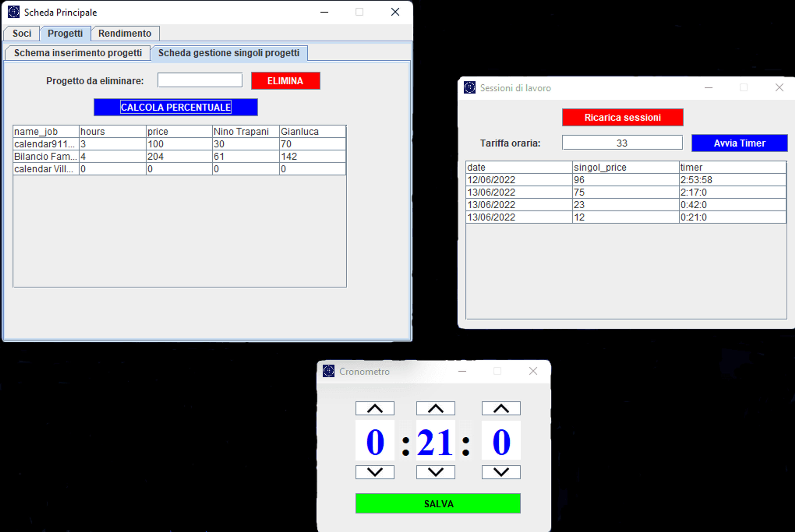Close the Sessioni di lavoro window
This screenshot has width=795, height=532.
779,88
